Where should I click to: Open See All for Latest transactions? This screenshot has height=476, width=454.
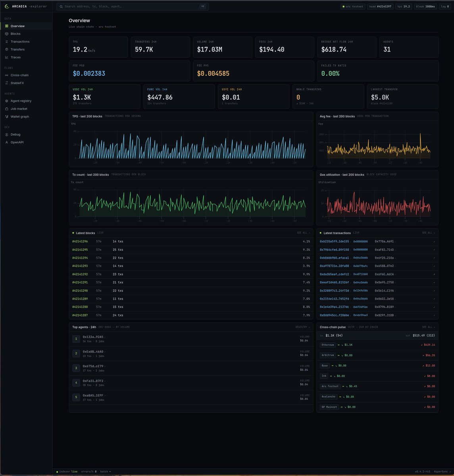coord(429,233)
